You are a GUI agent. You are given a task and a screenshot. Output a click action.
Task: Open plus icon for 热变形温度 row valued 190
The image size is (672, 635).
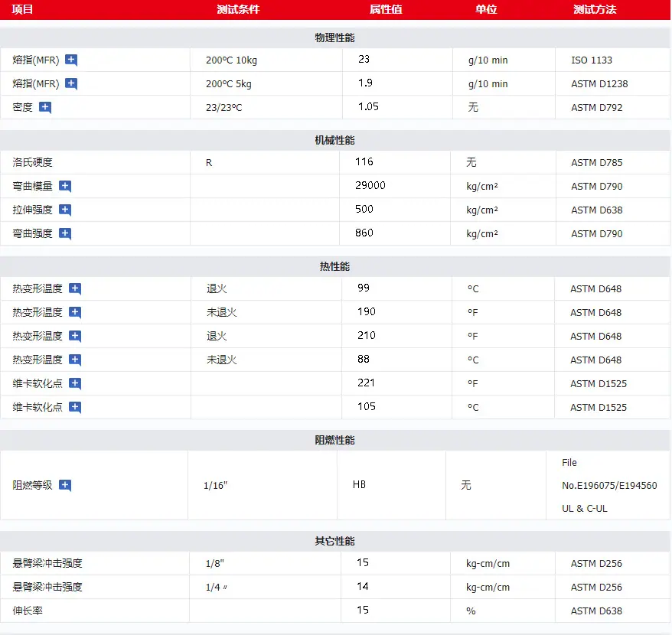(75, 312)
